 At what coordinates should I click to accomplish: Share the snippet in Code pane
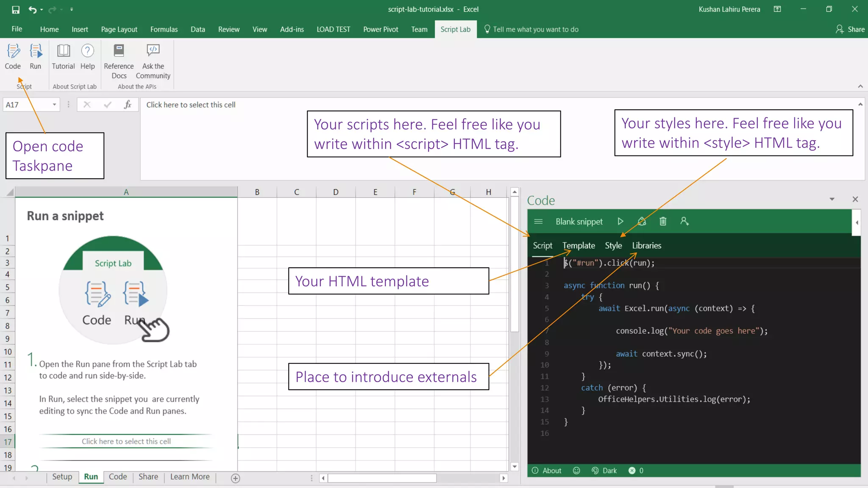(x=642, y=221)
